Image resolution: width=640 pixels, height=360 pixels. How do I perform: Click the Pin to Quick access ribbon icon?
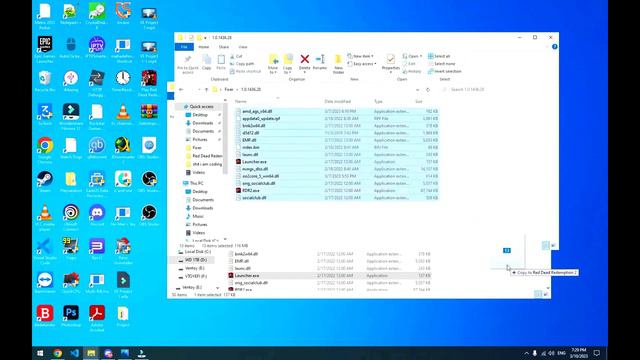tap(188, 64)
